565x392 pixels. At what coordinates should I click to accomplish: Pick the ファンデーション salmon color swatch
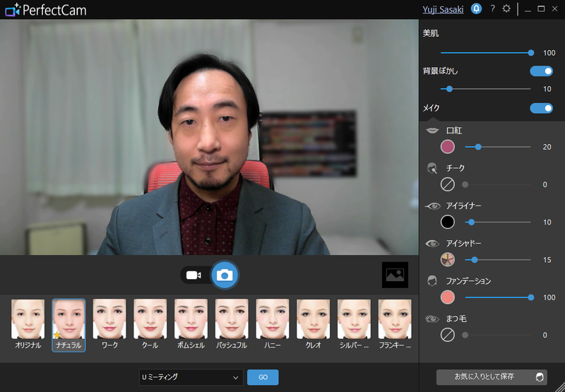[448, 297]
